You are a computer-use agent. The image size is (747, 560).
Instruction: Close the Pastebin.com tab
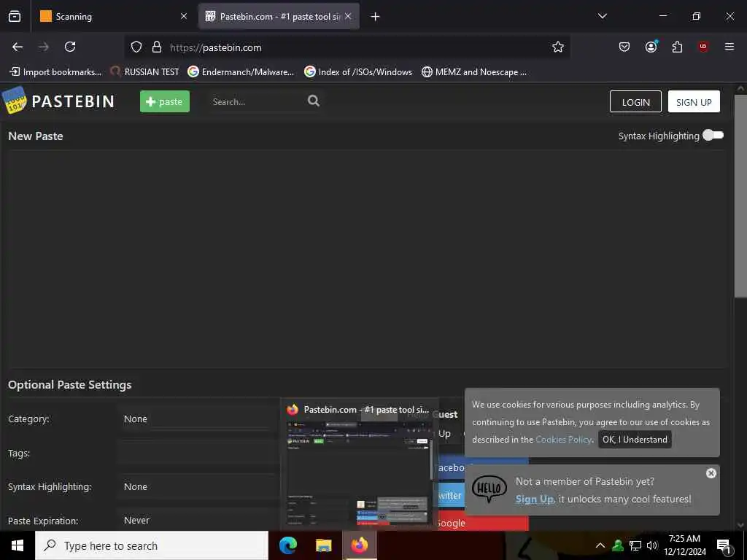348,16
